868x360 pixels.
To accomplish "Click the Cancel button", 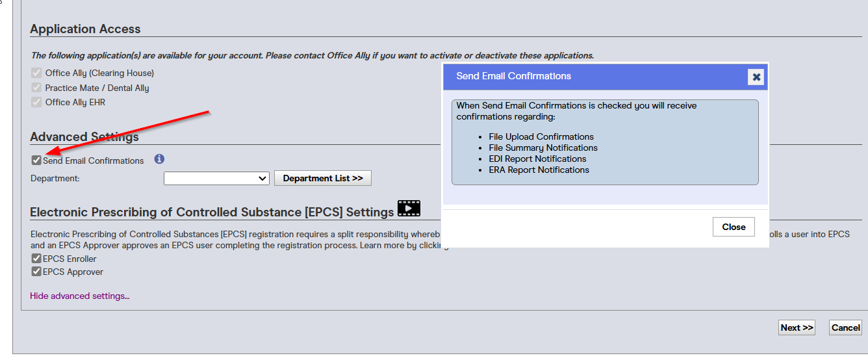I will (x=846, y=328).
